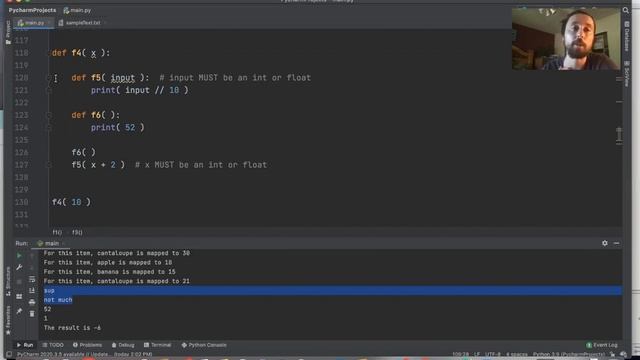
Task: Click the presenter webcam thumbnail
Action: coord(566,39)
